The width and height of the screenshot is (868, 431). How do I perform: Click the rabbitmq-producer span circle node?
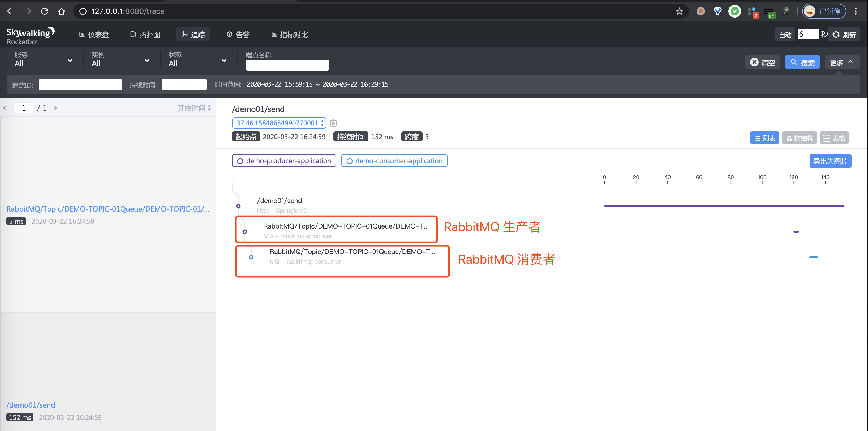point(245,232)
